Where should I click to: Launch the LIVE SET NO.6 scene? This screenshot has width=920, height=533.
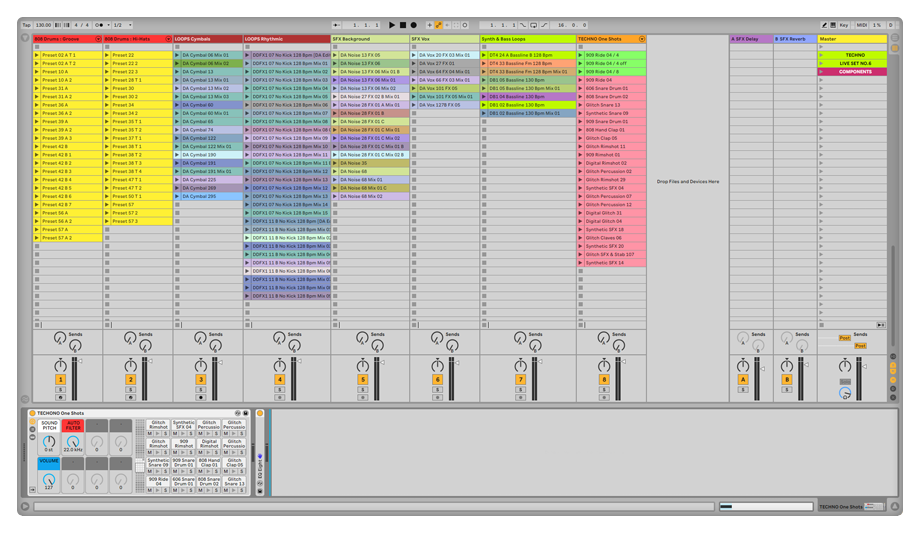[821, 63]
